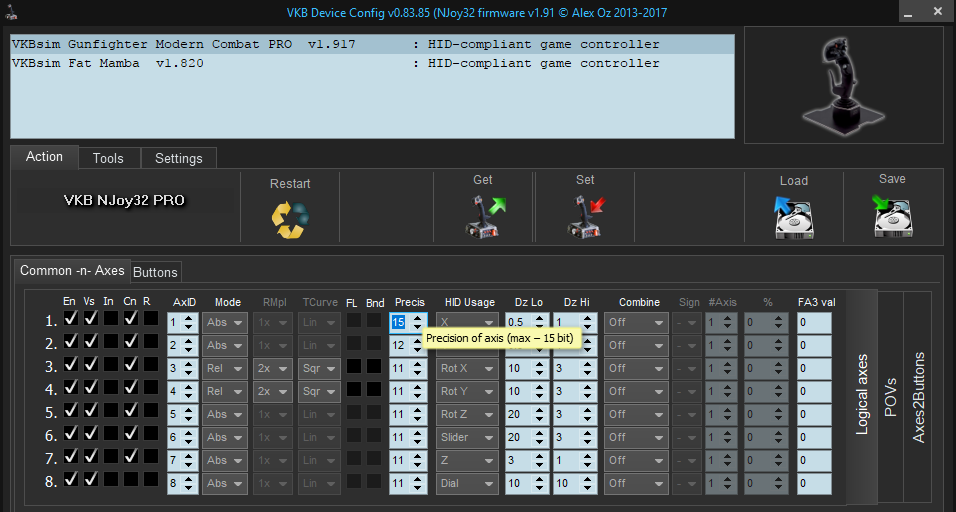Open the Axes2Buttons vertical tab
Screen dimensions: 956x512
point(918,397)
